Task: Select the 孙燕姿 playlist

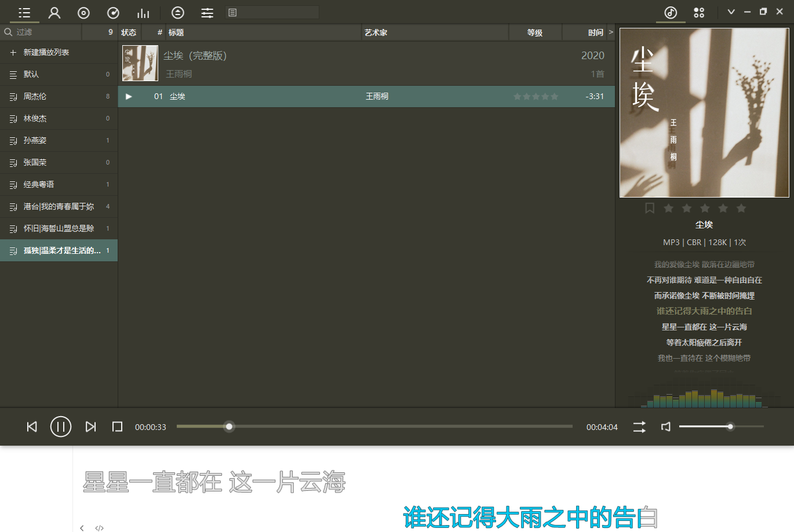Action: (x=59, y=140)
